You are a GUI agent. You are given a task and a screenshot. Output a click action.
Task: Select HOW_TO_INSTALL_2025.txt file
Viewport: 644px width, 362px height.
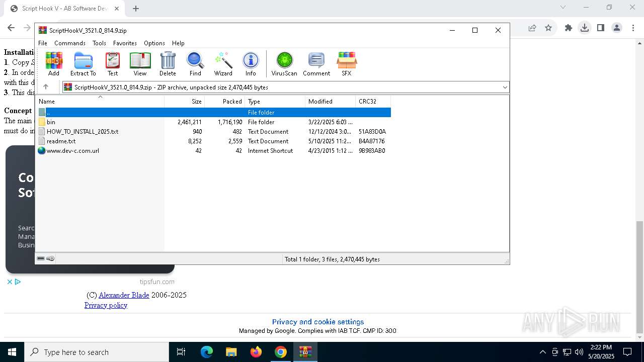pyautogui.click(x=213, y=131)
